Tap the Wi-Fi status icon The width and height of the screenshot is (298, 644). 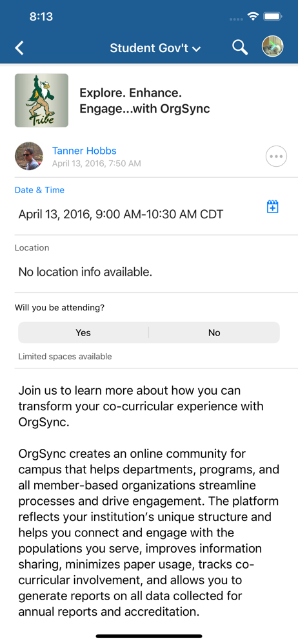click(253, 17)
